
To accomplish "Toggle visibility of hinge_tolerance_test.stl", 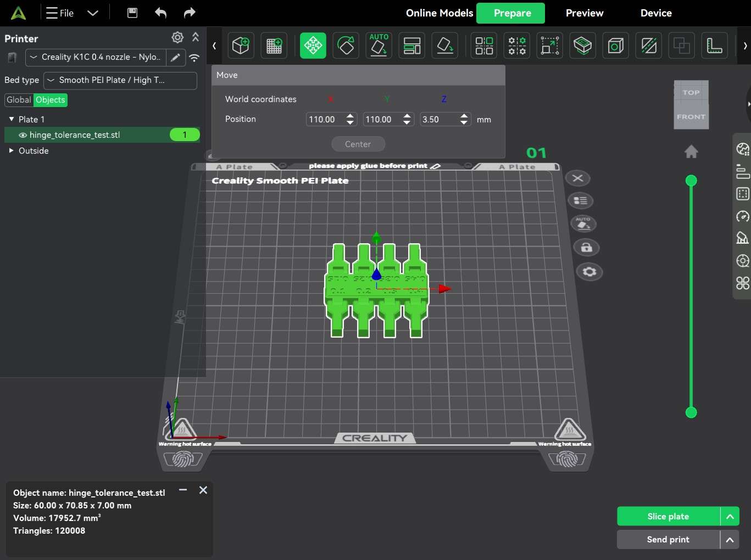I will coord(23,135).
